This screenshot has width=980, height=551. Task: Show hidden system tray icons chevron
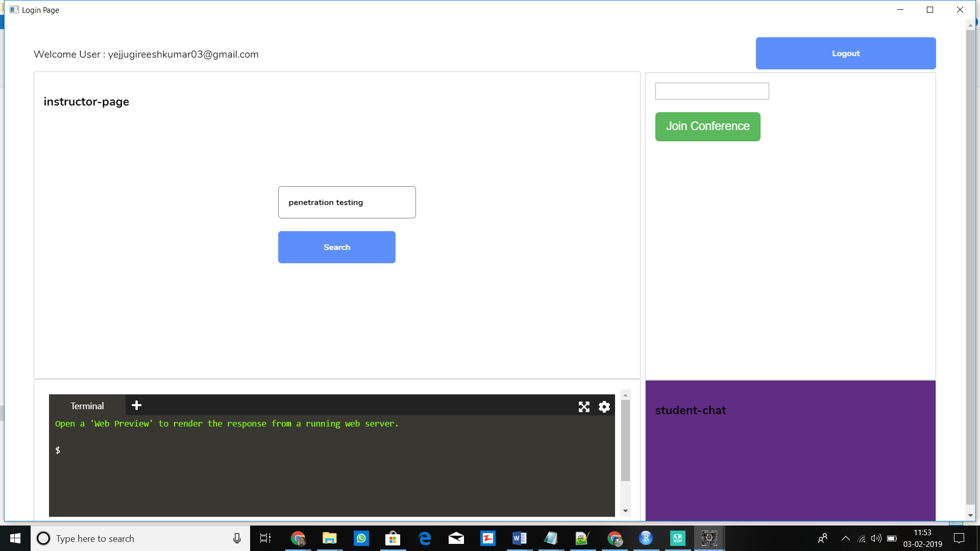[x=845, y=538]
